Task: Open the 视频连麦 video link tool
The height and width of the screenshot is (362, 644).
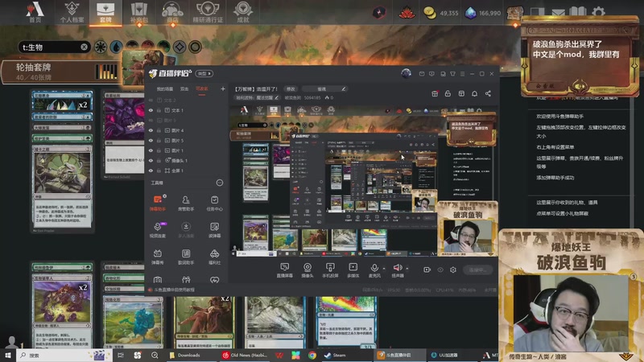Action: (x=158, y=230)
